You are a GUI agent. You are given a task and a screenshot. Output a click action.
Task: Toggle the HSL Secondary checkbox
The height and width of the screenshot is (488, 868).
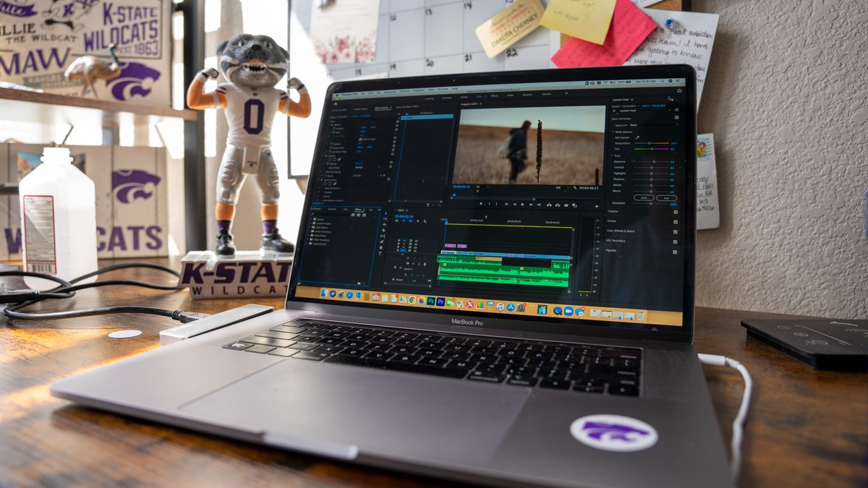point(675,241)
